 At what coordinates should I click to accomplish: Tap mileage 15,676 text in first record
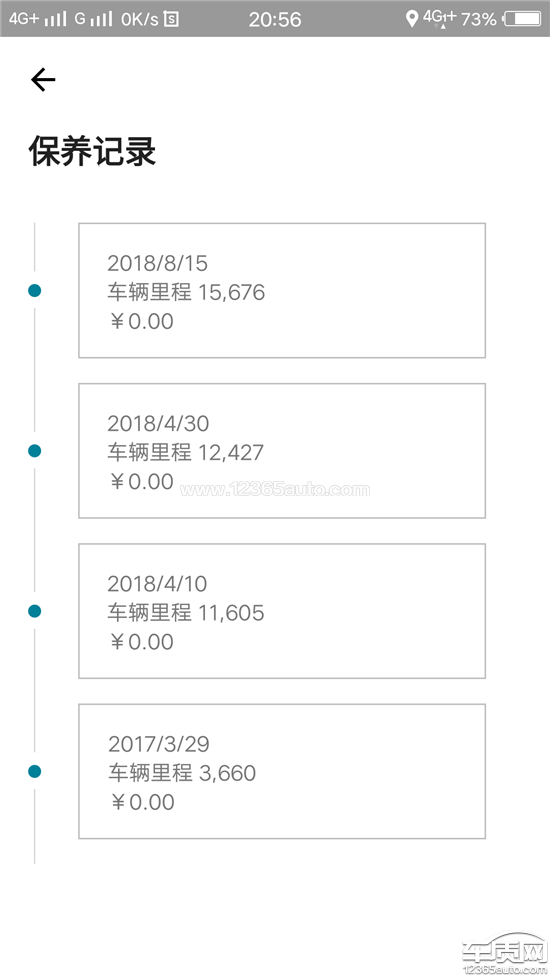(231, 292)
